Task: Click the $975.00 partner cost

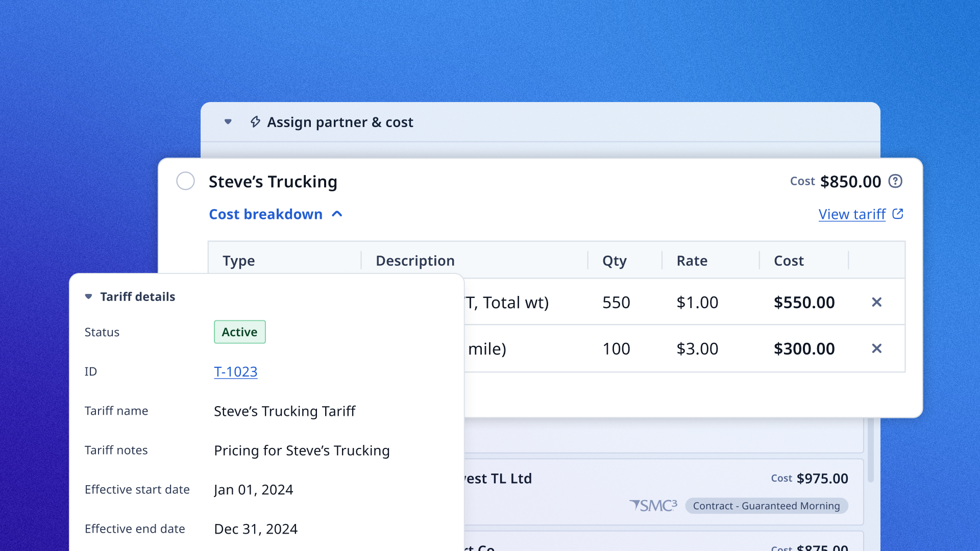Action: [x=822, y=479]
